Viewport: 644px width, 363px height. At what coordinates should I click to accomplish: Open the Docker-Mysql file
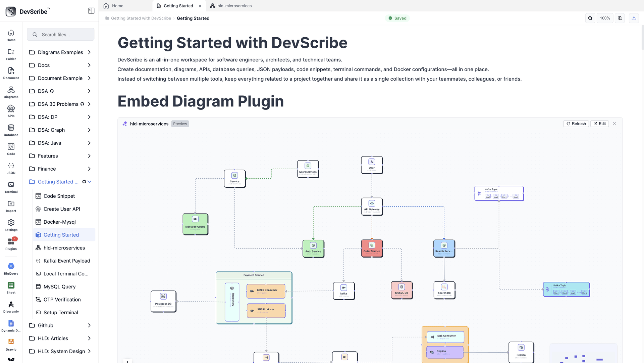click(64, 222)
